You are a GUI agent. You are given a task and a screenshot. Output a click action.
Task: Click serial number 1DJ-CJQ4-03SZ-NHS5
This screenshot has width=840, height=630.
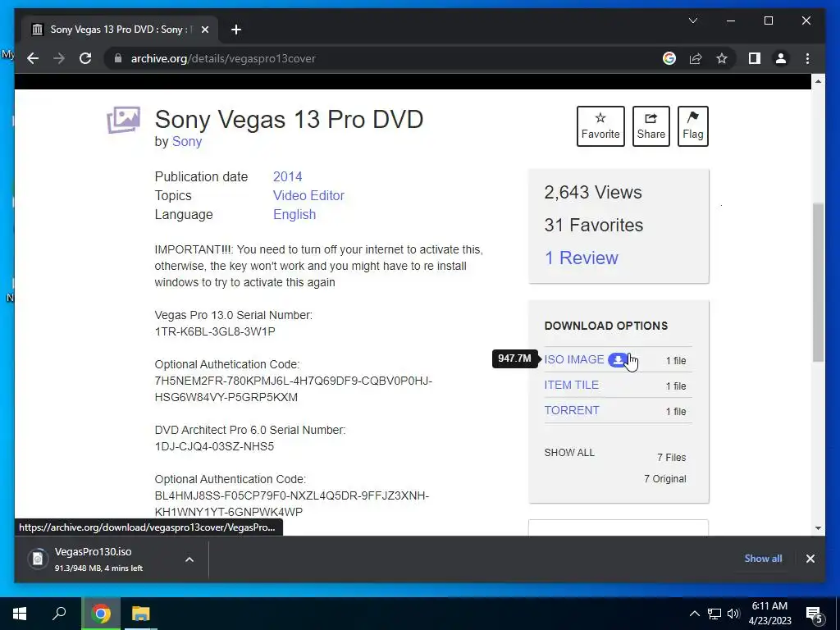coord(214,446)
